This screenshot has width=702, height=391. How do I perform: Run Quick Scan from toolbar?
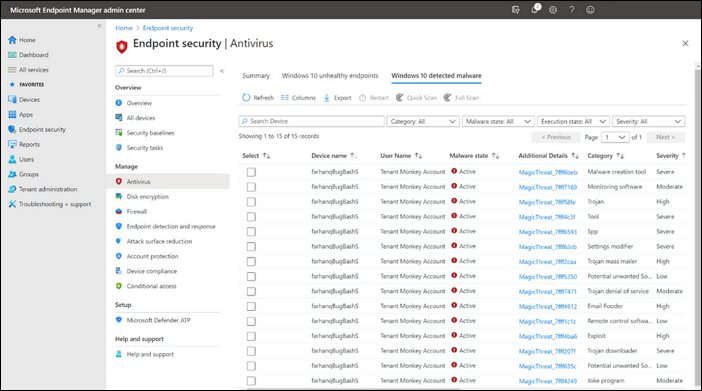(x=416, y=98)
